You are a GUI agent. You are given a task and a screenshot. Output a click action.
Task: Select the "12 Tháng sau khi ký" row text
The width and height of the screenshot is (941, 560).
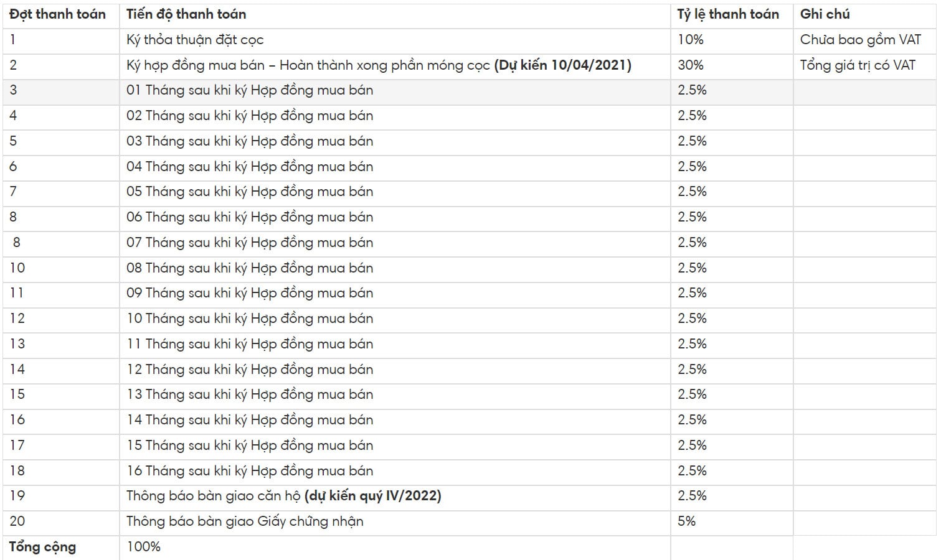tap(250, 370)
